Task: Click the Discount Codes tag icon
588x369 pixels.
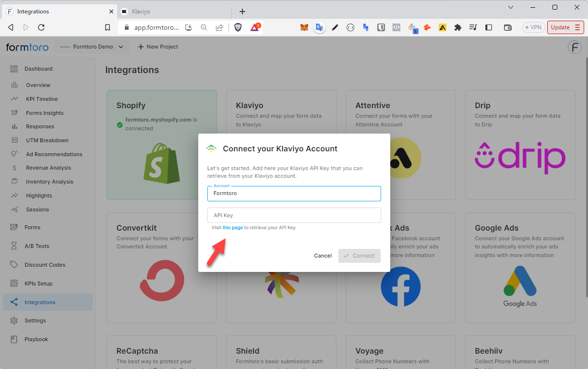Action: (x=14, y=265)
